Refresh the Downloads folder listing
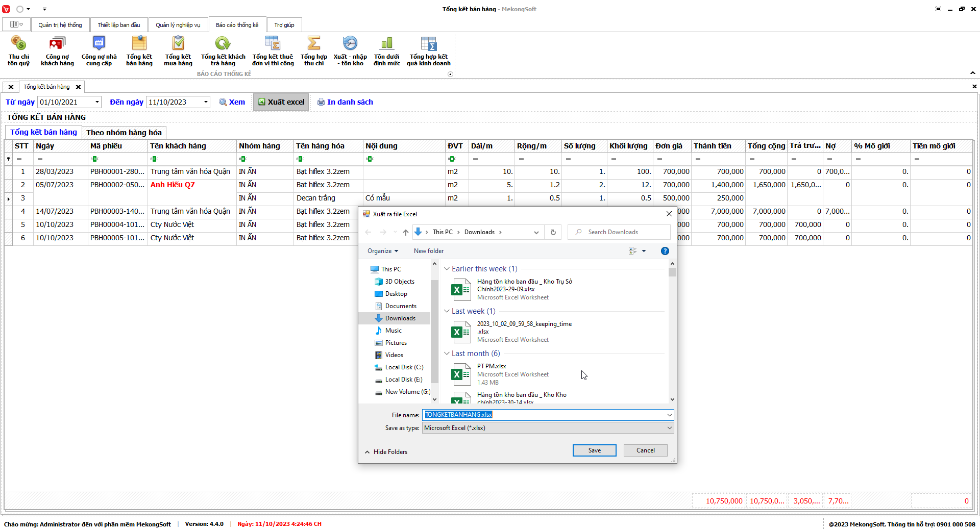This screenshot has width=980, height=530. (x=553, y=232)
